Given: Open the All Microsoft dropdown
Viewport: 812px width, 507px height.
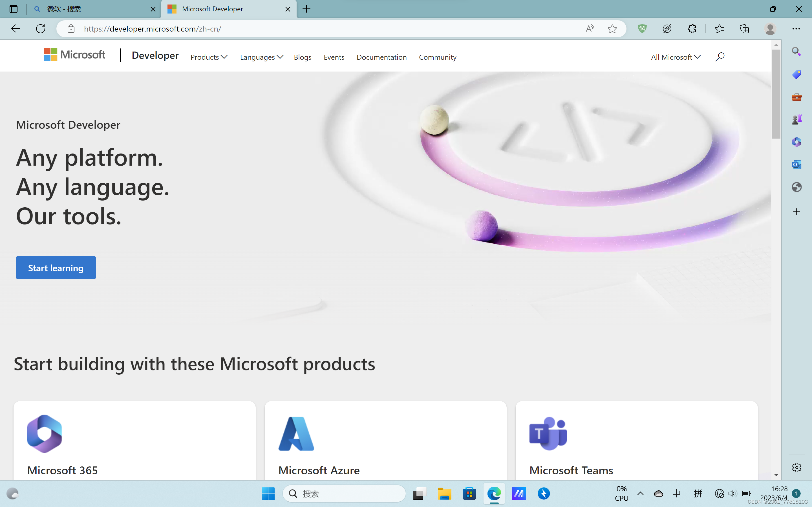Looking at the screenshot, I should click(675, 57).
